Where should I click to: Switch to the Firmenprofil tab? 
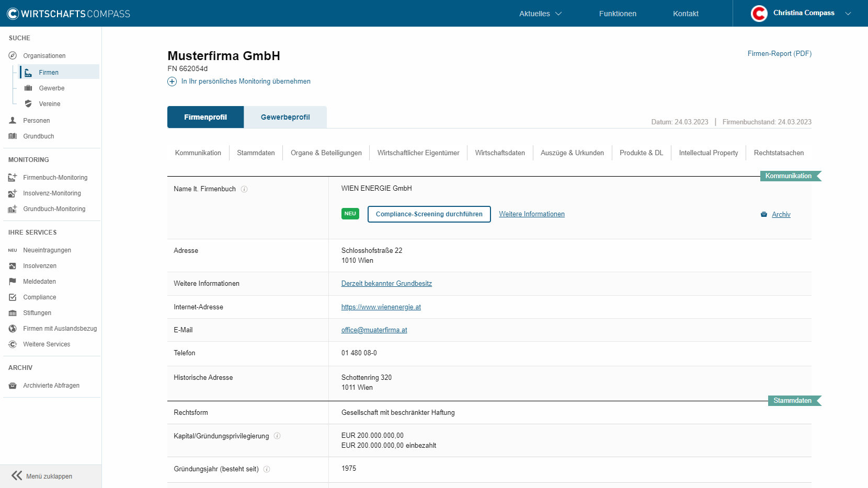pyautogui.click(x=205, y=117)
